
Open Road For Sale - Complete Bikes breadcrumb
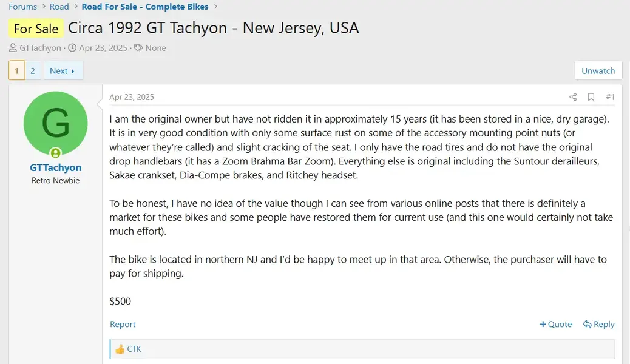pos(145,7)
